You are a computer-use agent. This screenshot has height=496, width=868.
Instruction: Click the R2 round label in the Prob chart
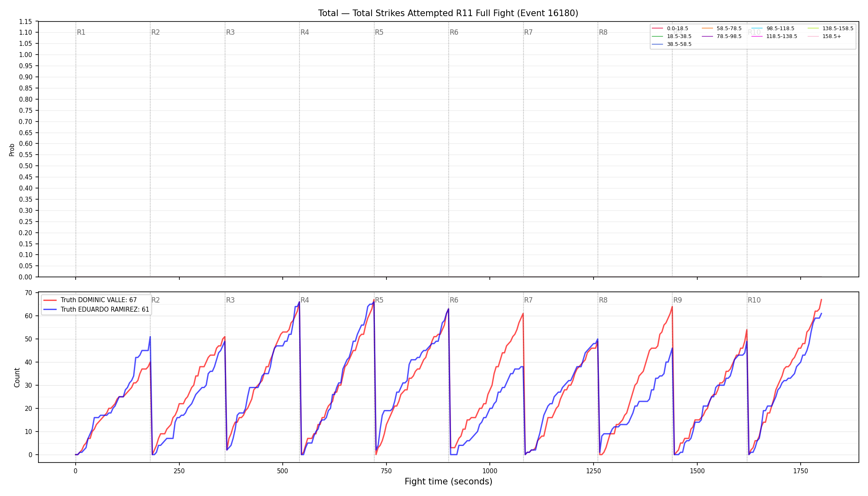(x=155, y=32)
